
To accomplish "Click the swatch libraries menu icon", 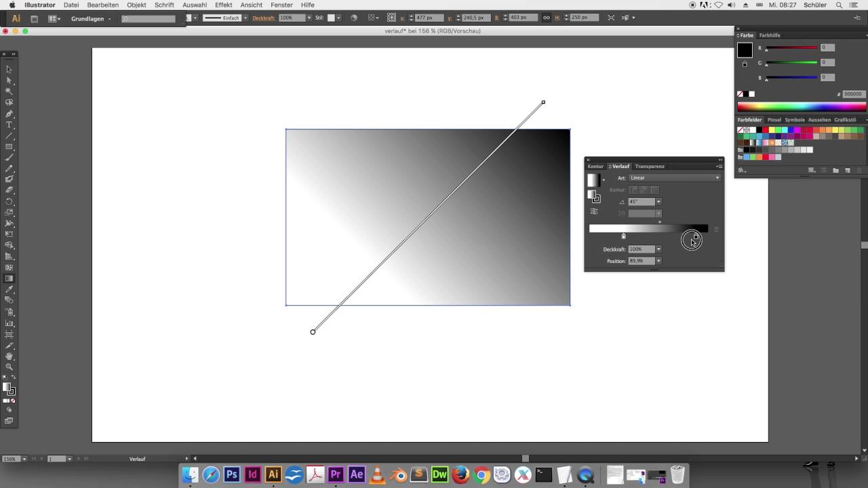I will [x=742, y=170].
